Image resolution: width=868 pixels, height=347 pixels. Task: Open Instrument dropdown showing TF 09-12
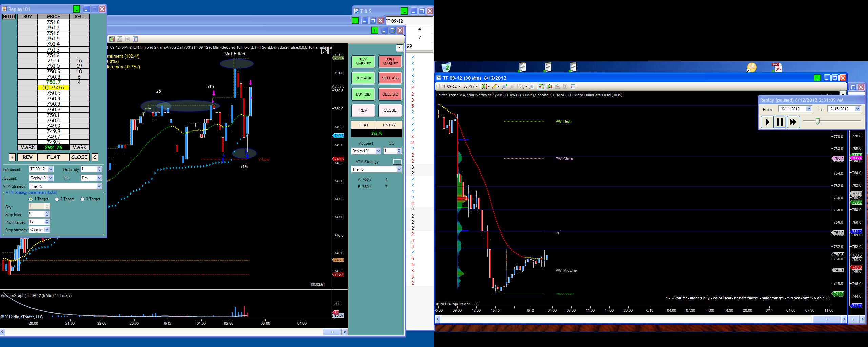41,169
